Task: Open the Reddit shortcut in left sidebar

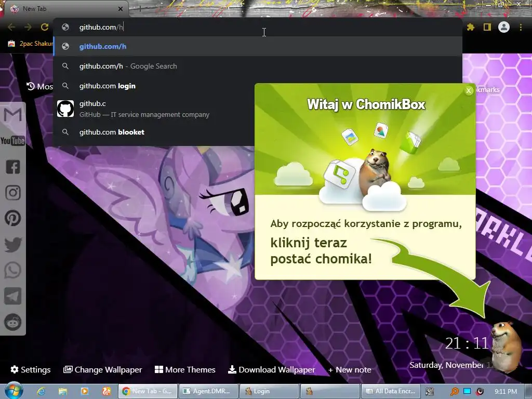Action: (x=12, y=322)
